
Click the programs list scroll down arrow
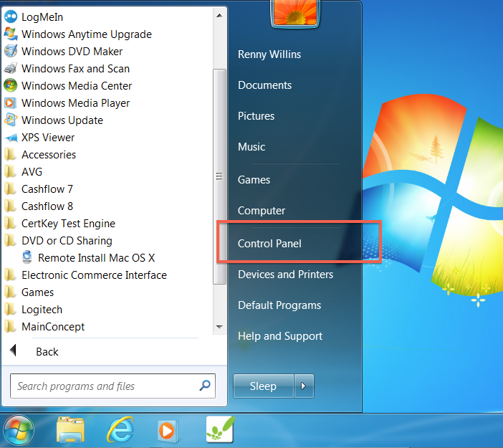pos(219,327)
